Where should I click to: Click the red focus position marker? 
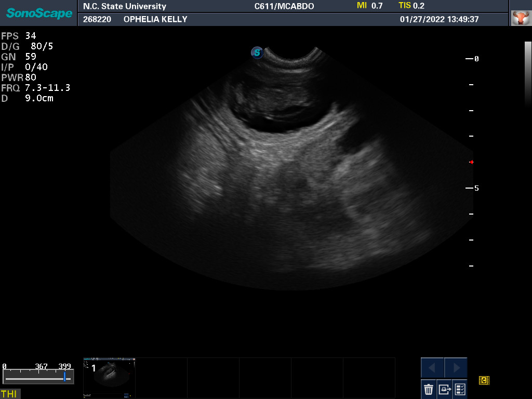click(471, 162)
